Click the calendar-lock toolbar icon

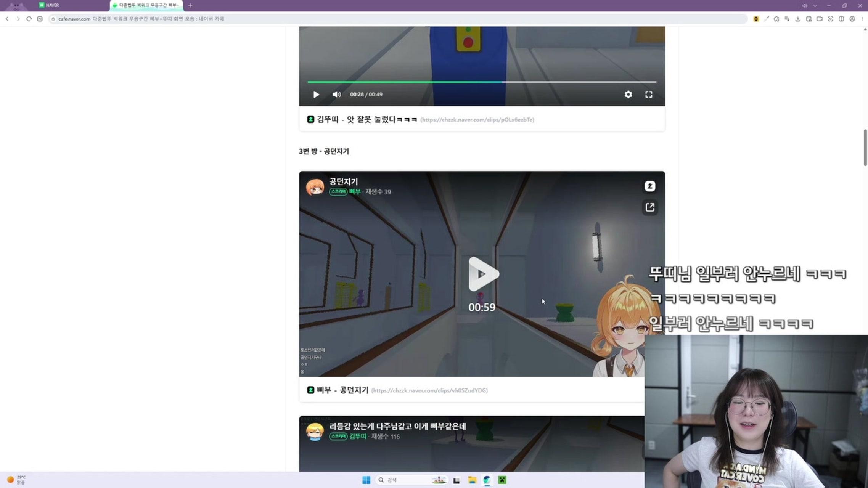pos(809,19)
